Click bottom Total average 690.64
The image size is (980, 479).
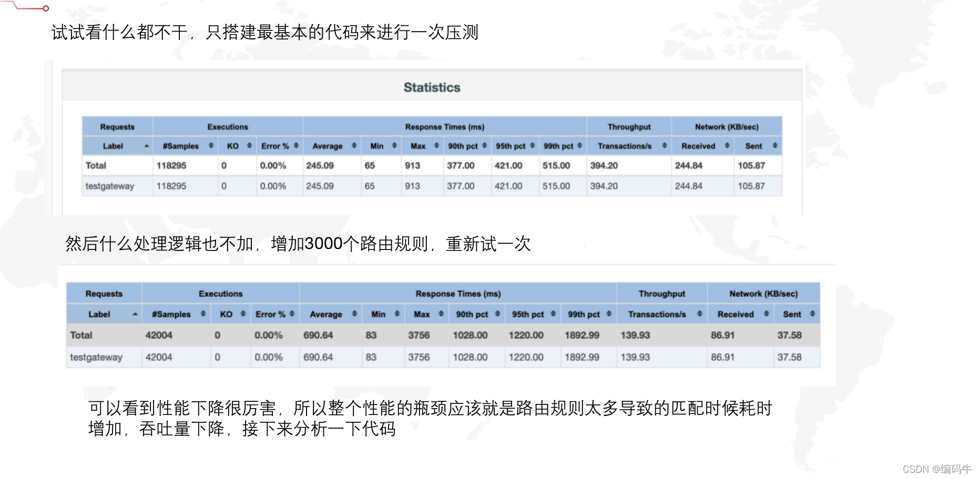click(318, 335)
